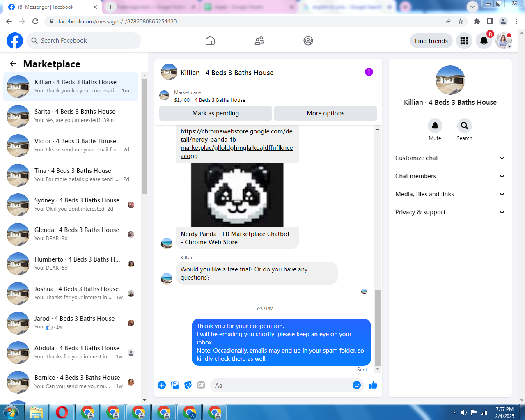
Task: Click Search Facebook input field
Action: click(84, 41)
